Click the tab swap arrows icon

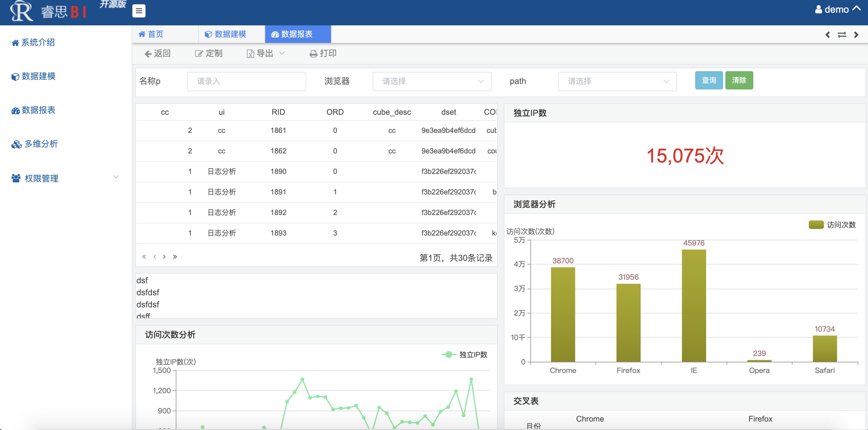click(x=842, y=35)
